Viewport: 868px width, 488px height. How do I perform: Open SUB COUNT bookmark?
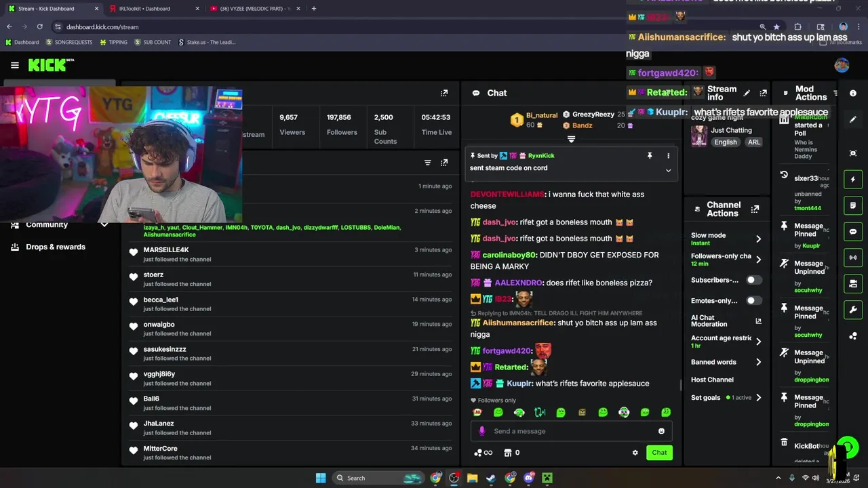153,42
